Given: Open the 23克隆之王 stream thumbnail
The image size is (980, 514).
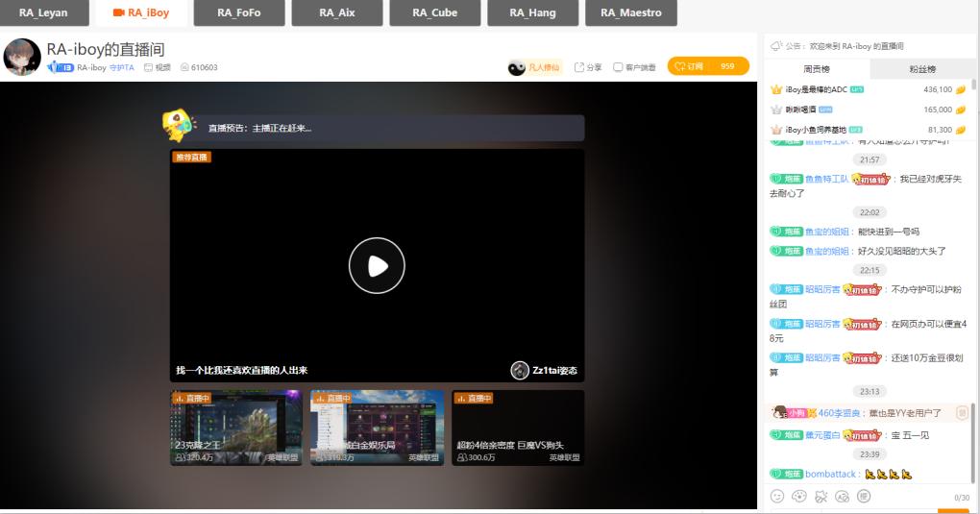Looking at the screenshot, I should [236, 428].
